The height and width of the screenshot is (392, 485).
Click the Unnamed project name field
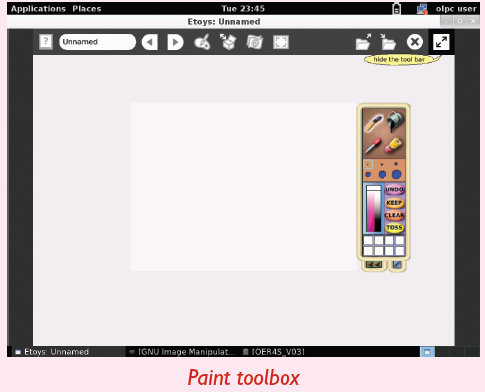point(98,42)
